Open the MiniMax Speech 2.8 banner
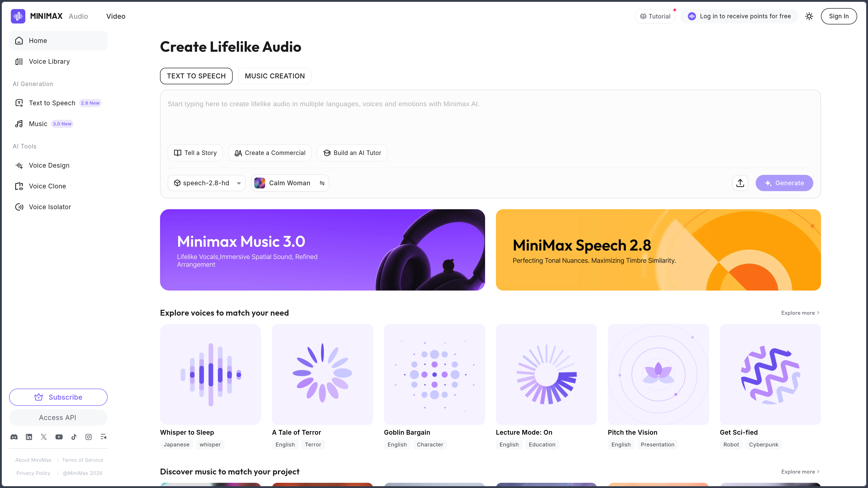 pyautogui.click(x=658, y=250)
